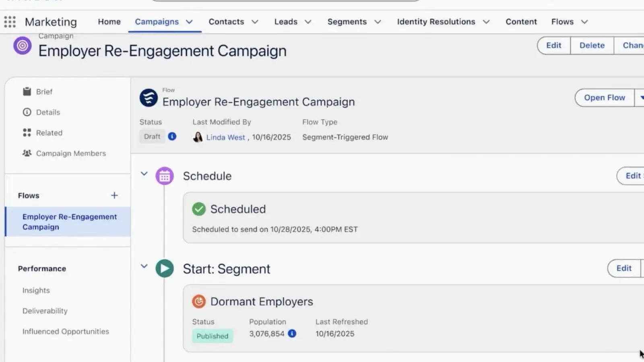The image size is (644, 362).
Task: Open Deliverability under Performance
Action: (x=45, y=311)
